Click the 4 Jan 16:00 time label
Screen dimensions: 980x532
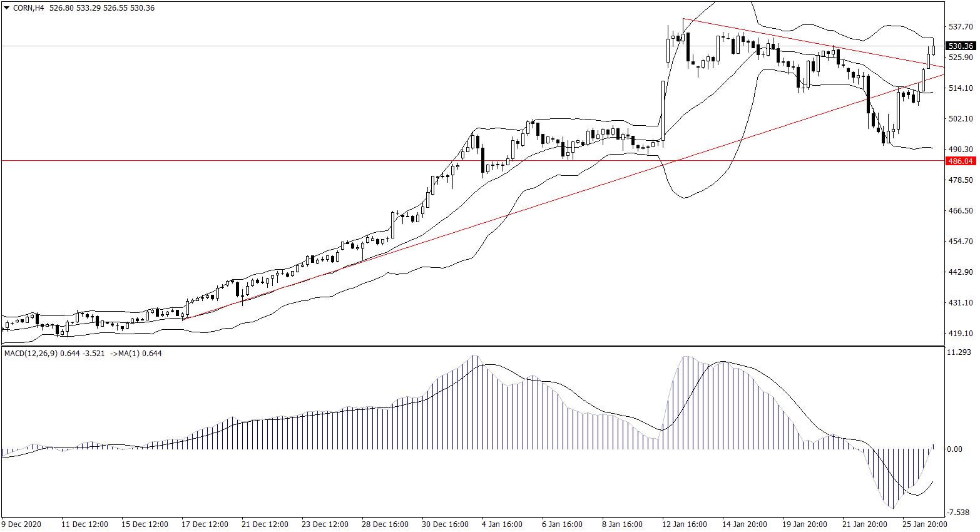[x=502, y=524]
